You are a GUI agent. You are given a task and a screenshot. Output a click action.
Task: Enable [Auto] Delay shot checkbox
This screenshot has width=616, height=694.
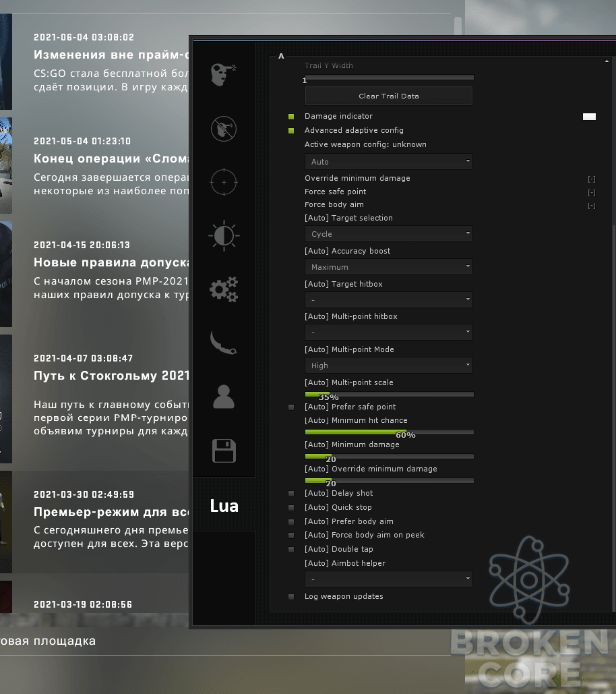pos(291,494)
